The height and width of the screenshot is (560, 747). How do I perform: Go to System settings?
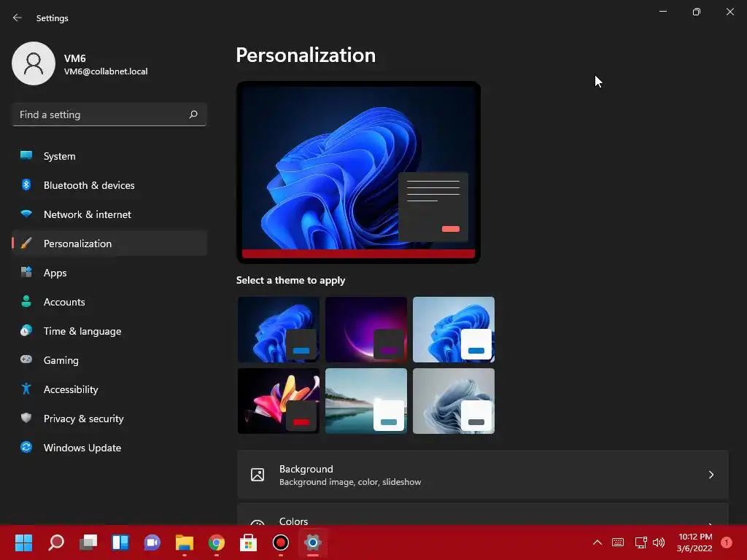pyautogui.click(x=109, y=156)
